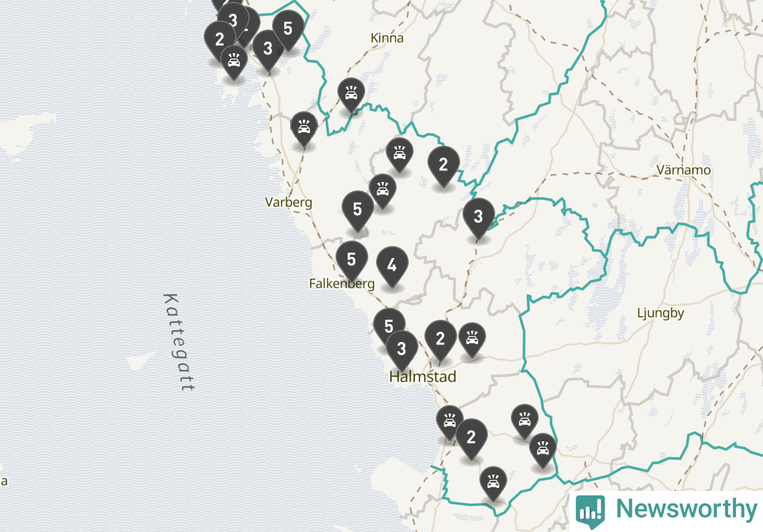Click the cluster marker 4 near Falkenberg
The width and height of the screenshot is (763, 532).
[x=392, y=266]
